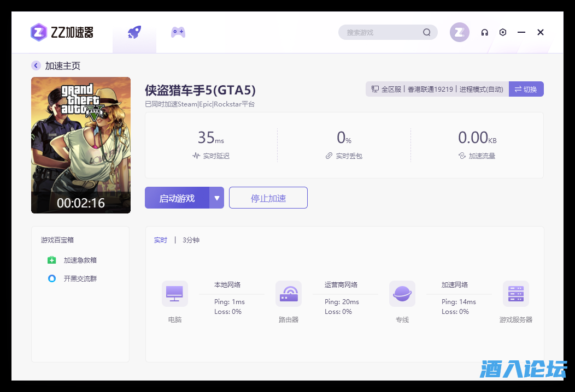Image resolution: width=575 pixels, height=392 pixels.
Task: Click the 停止加速 button
Action: (x=268, y=198)
